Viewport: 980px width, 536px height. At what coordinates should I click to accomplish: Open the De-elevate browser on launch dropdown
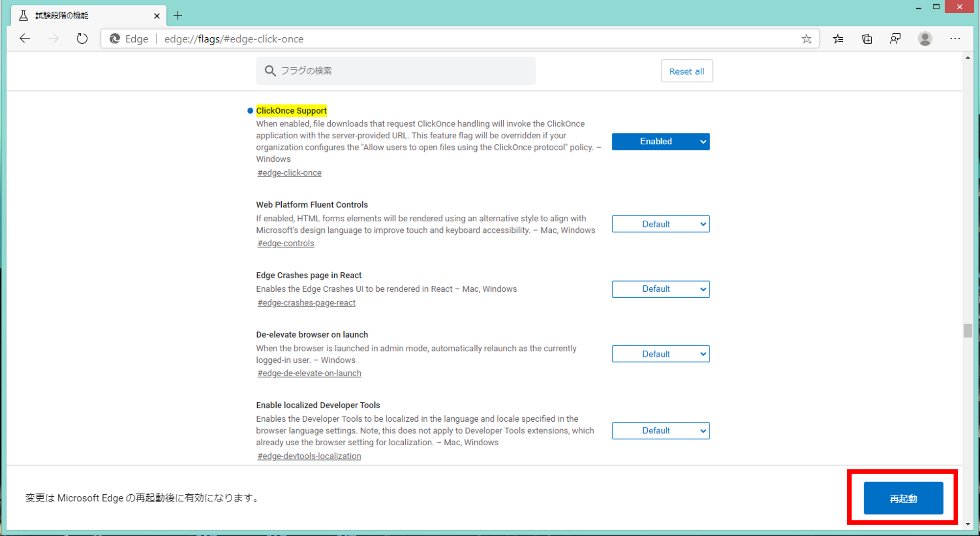(x=661, y=354)
